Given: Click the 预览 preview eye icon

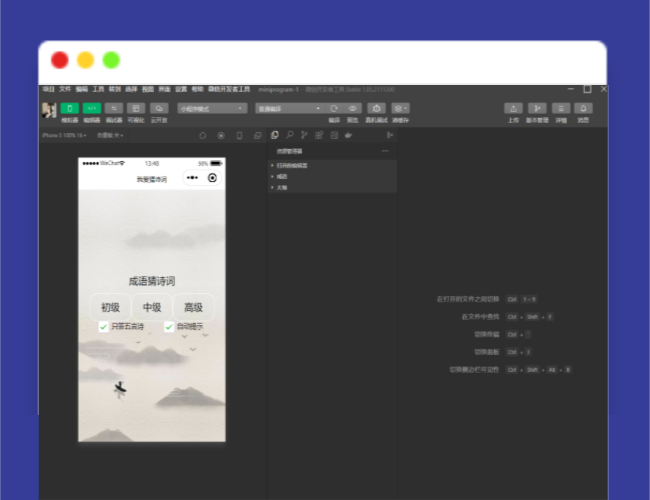Looking at the screenshot, I should pos(353,108).
